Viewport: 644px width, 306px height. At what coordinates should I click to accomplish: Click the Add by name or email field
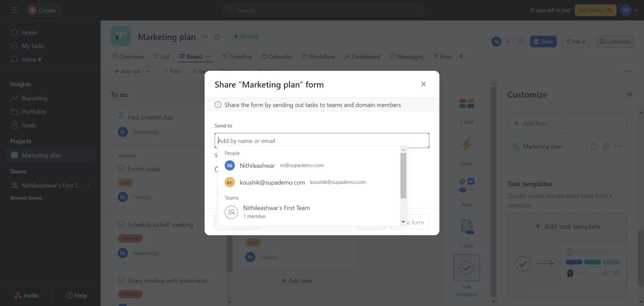coord(322,140)
